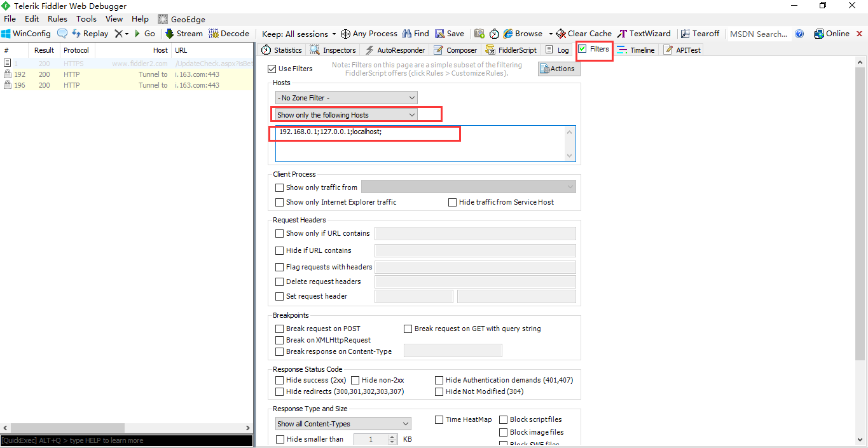The width and height of the screenshot is (868, 448).
Task: Enable Time HeatMap checkbox
Action: tap(439, 419)
